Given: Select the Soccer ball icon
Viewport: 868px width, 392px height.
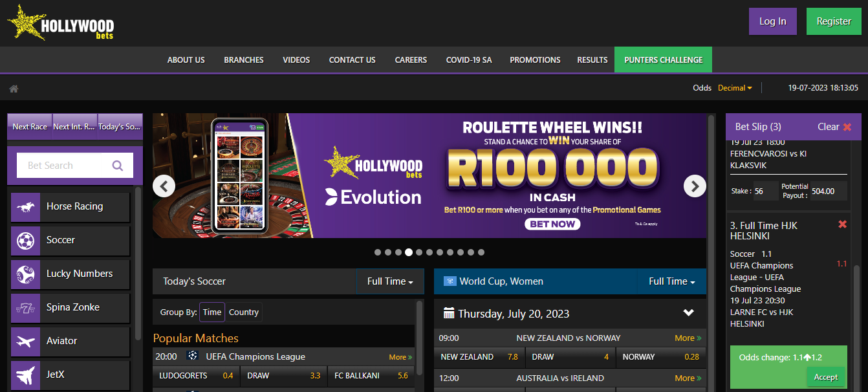Looking at the screenshot, I should pos(26,241).
